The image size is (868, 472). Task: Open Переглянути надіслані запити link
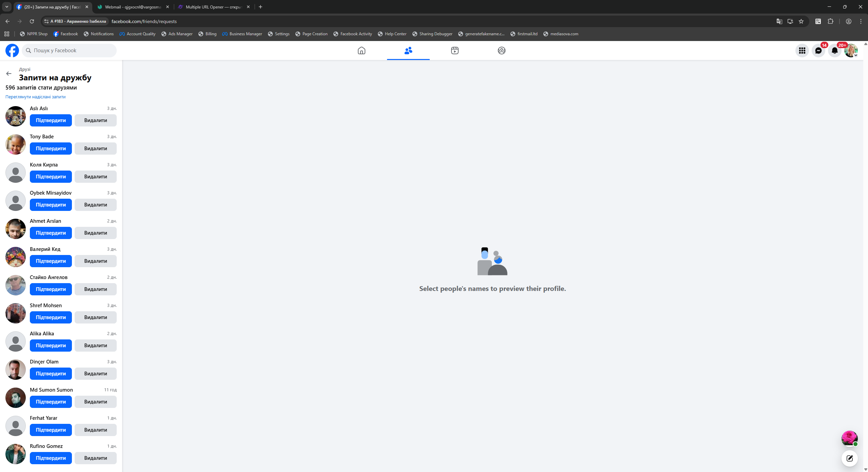point(36,97)
